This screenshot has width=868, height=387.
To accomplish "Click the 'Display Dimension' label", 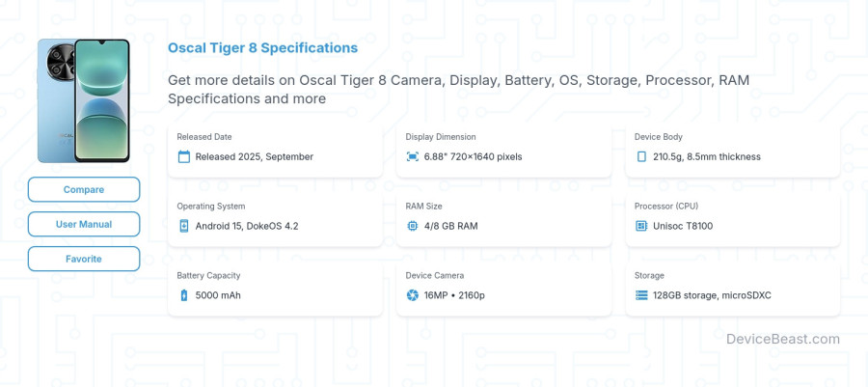I will [441, 137].
